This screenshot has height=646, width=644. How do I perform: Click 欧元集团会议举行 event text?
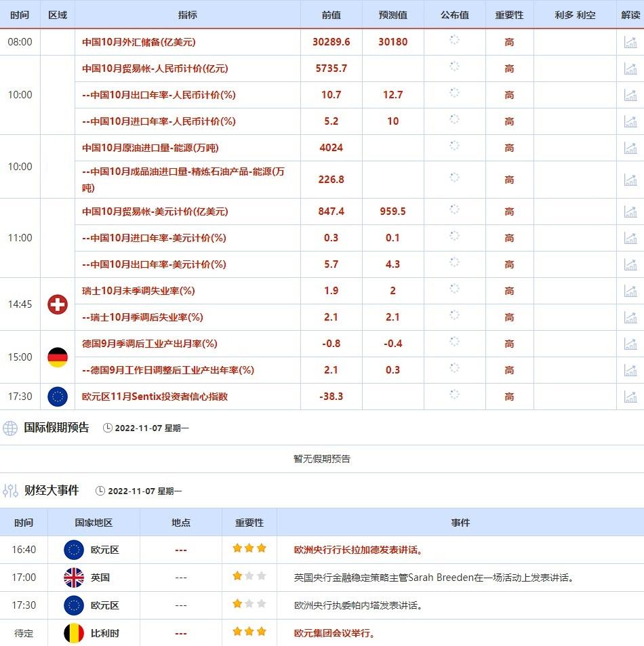(x=335, y=633)
